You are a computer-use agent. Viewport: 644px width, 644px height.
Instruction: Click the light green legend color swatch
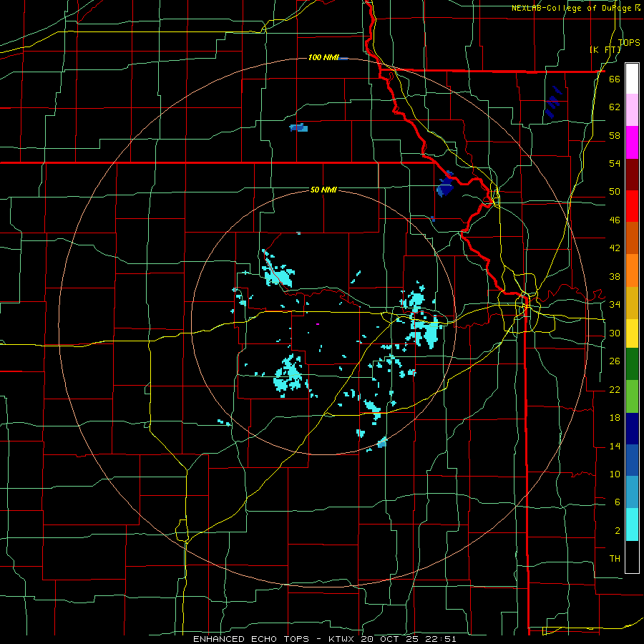632,396
